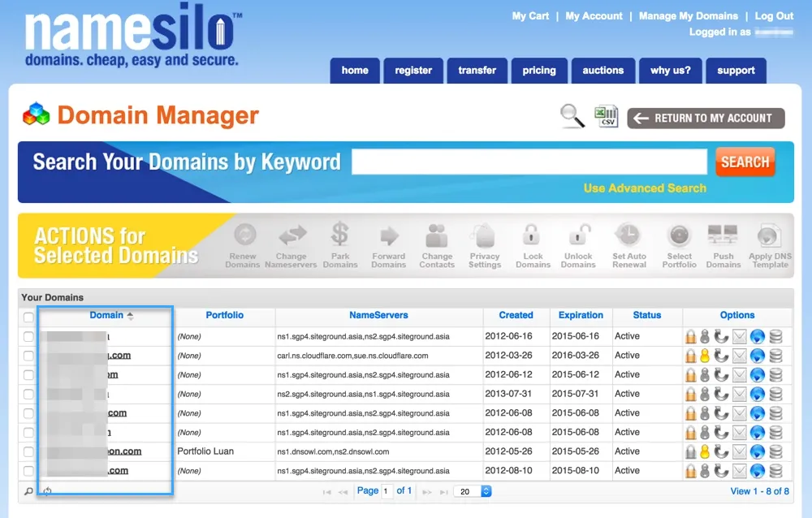The width and height of the screenshot is (812, 518).
Task: Check the Portfolio Luan row checkbox
Action: point(28,451)
